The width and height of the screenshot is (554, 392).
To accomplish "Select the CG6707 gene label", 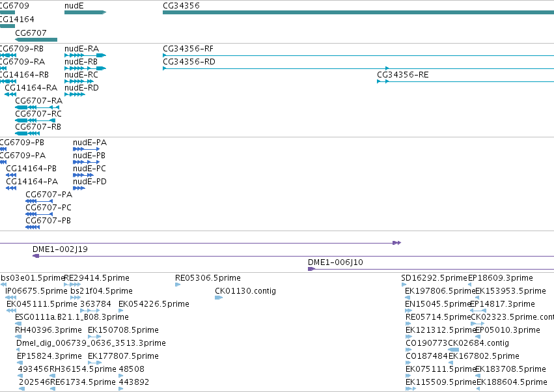I will pyautogui.click(x=31, y=33).
